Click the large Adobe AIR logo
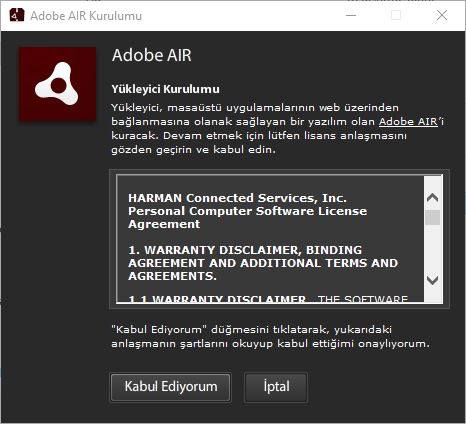Screen dimensions: 466x424 point(58,84)
